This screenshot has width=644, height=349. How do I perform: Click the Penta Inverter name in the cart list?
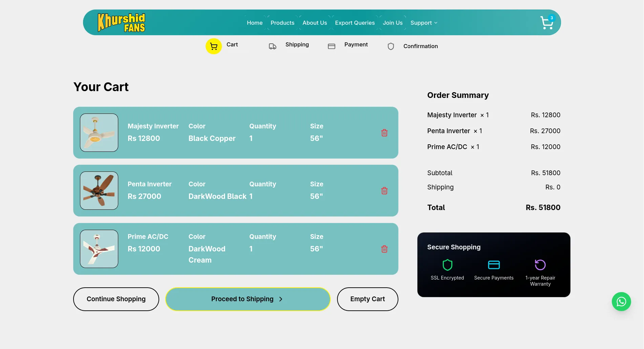pyautogui.click(x=150, y=184)
